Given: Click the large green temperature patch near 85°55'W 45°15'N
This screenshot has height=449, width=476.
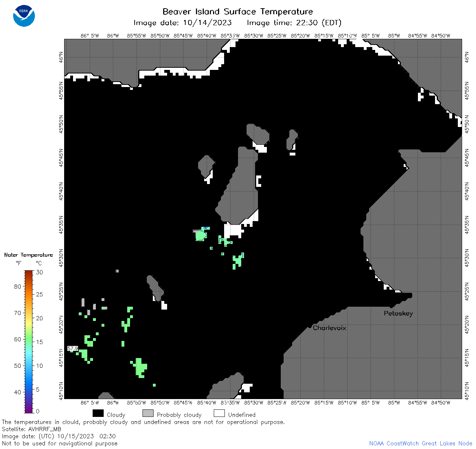Looking at the screenshot, I should click(x=140, y=367).
